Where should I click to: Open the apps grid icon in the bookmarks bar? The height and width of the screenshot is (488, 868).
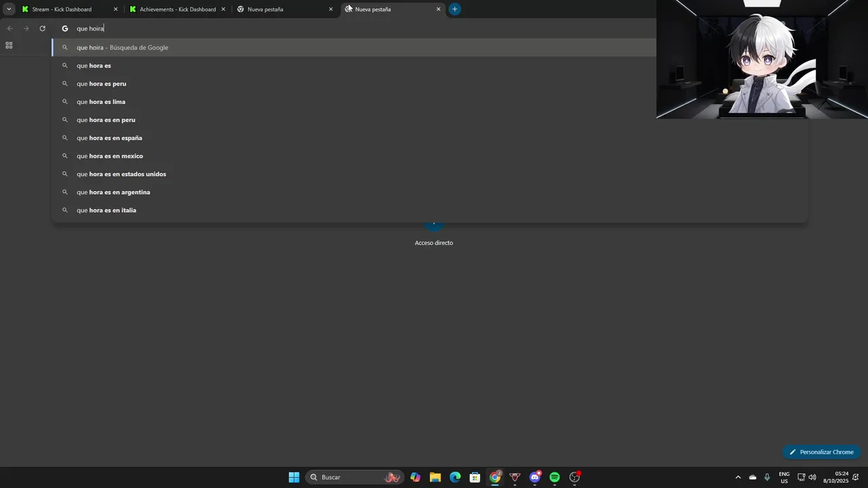[9, 45]
